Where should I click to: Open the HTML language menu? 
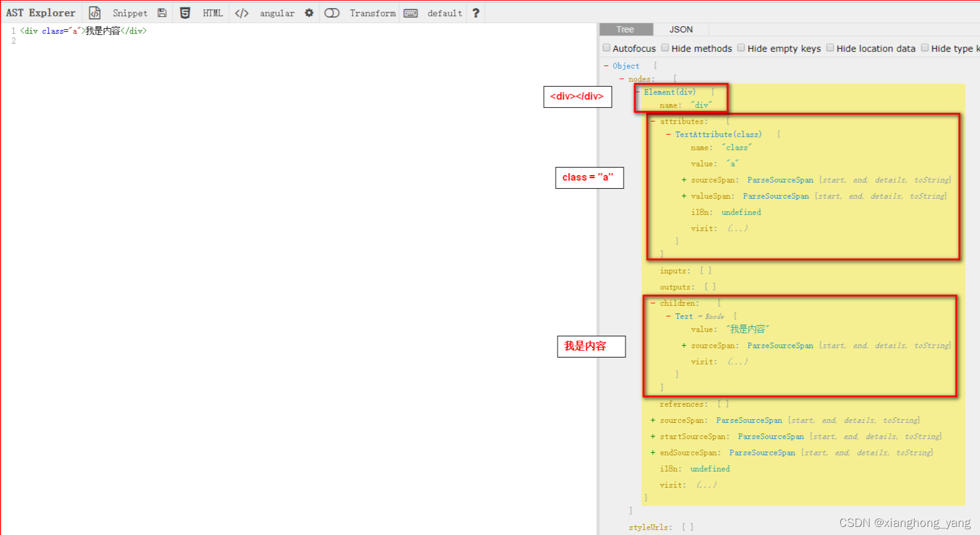click(212, 13)
